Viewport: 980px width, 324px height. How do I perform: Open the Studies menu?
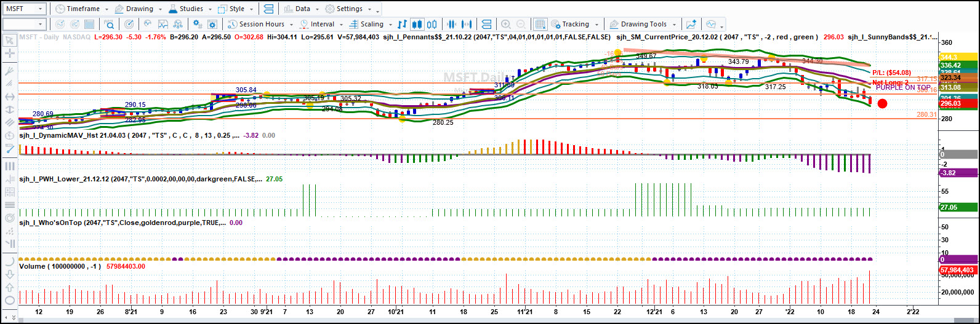click(x=190, y=9)
